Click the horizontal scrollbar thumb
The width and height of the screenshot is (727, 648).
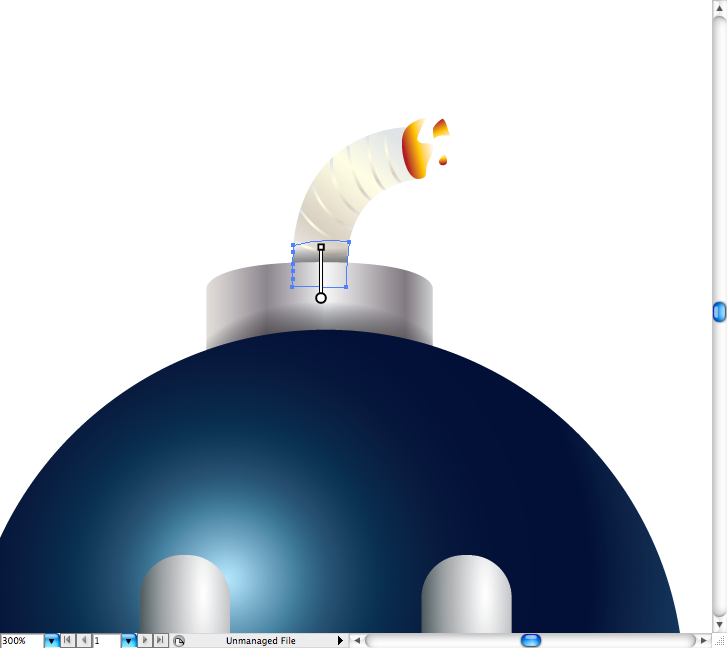point(531,640)
